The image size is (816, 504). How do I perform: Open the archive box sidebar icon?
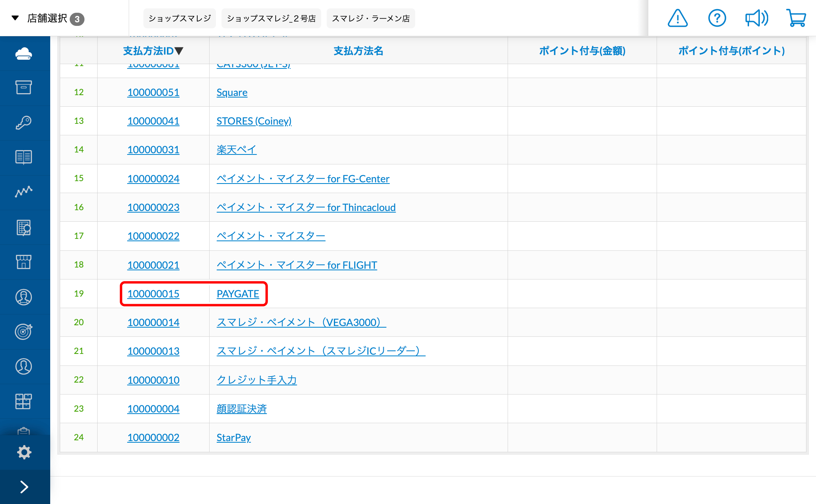pos(24,88)
